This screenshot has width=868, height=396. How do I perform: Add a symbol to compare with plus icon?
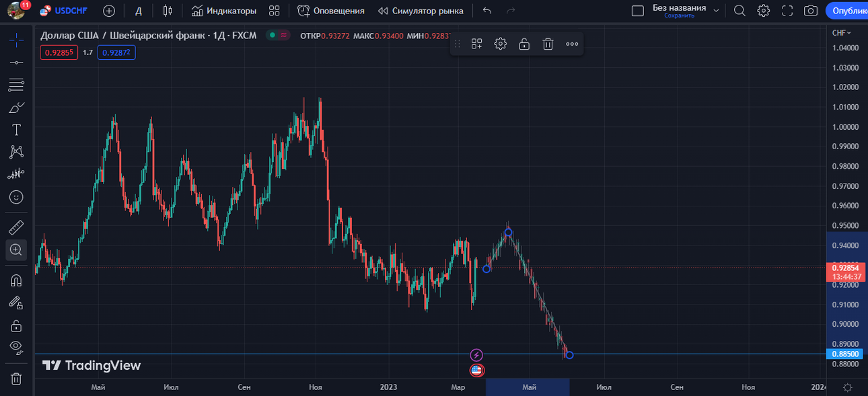click(109, 11)
